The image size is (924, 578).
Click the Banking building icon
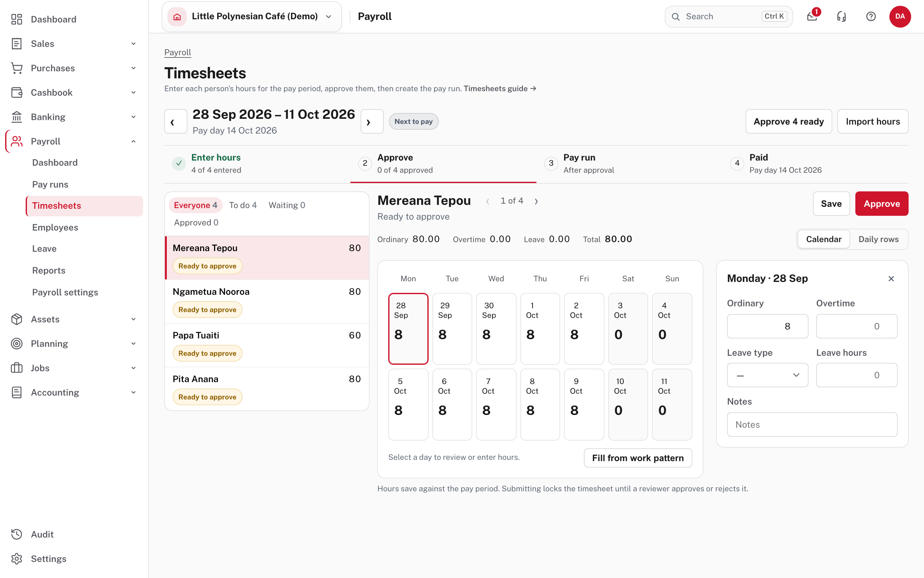(x=16, y=117)
